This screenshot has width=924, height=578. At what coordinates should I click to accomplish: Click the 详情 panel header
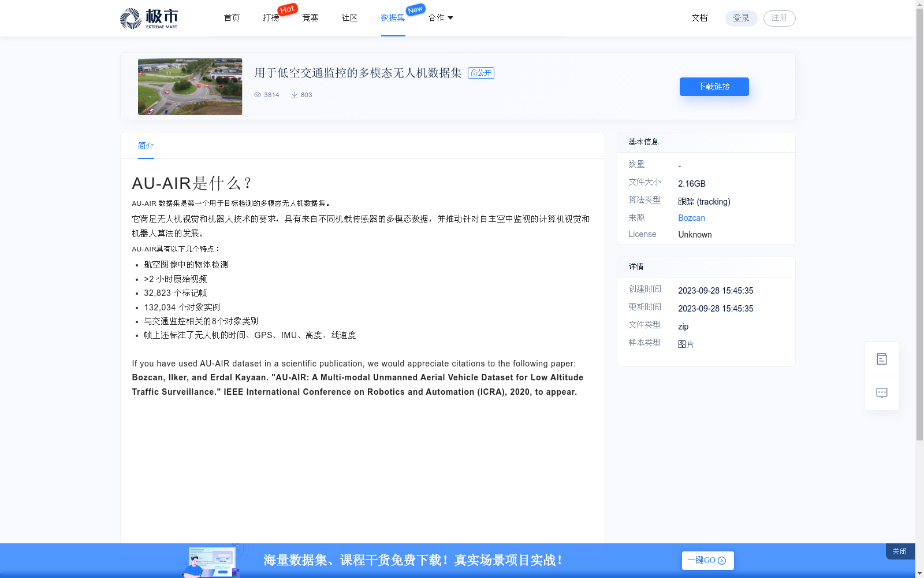click(706, 267)
